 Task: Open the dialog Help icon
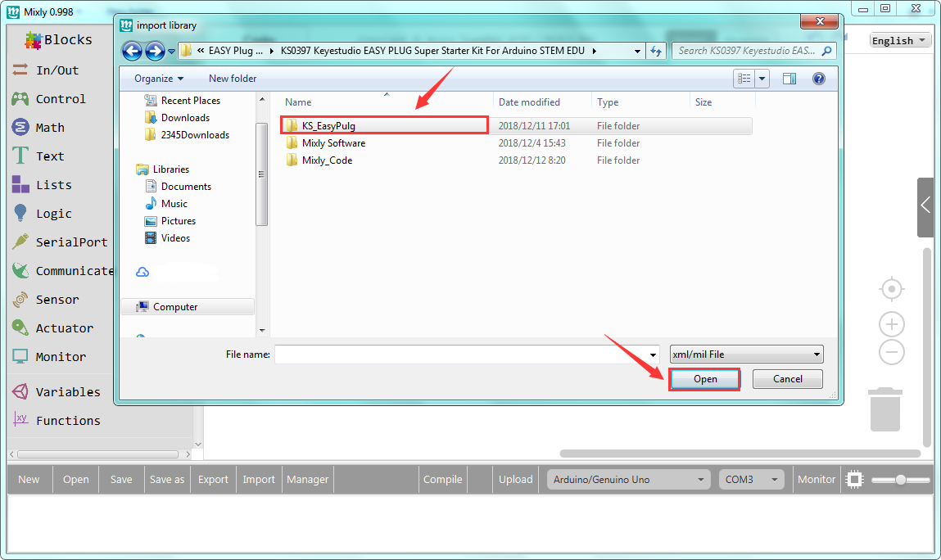[x=819, y=79]
